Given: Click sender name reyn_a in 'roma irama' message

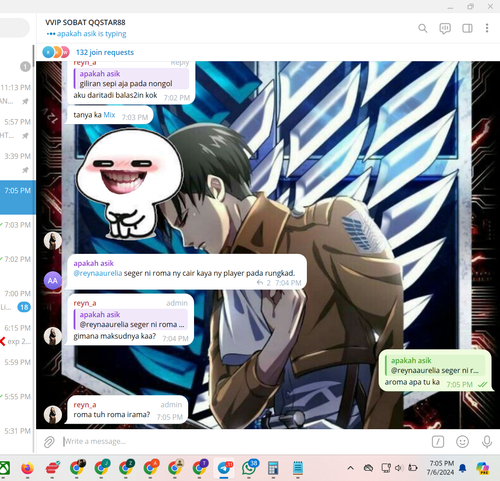Looking at the screenshot, I should point(85,405).
